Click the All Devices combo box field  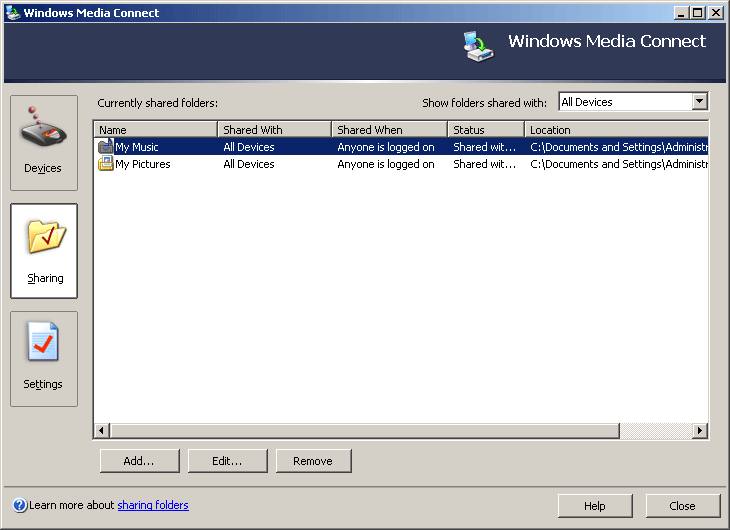pos(633,102)
